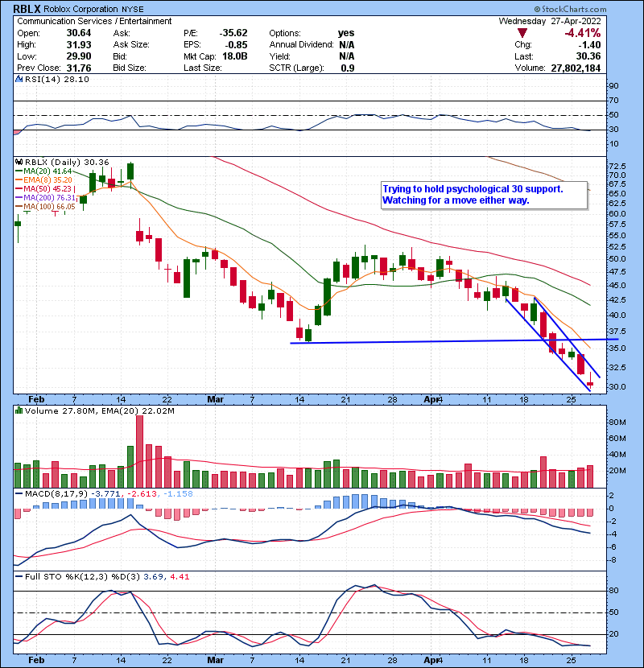Click the RSI(14) 28.10 panel label
644x668 pixels.
[x=56, y=79]
